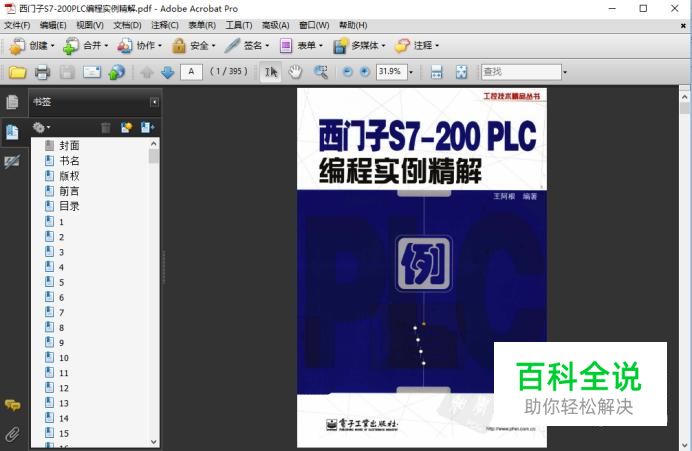Image resolution: width=692 pixels, height=451 pixels.
Task: Select bookmark numbered 5
Action: click(x=61, y=282)
